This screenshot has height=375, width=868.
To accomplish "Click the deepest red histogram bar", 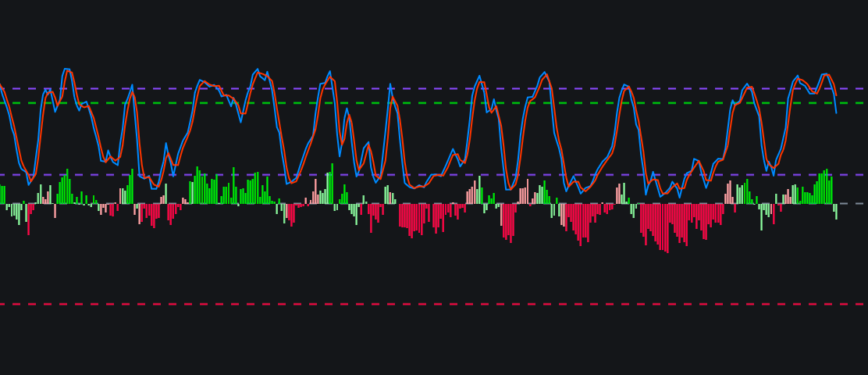I will pos(667,228).
